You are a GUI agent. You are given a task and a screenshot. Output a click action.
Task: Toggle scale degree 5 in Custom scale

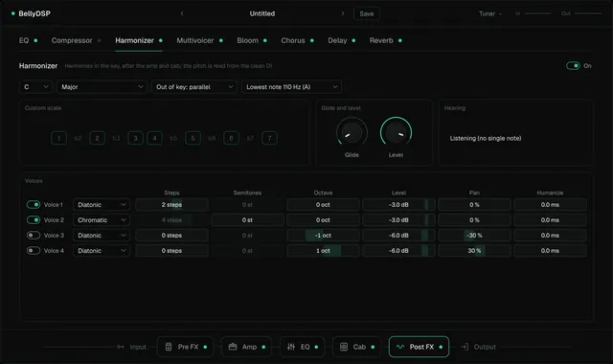193,138
